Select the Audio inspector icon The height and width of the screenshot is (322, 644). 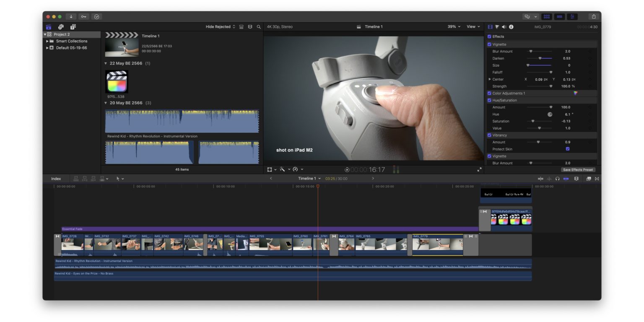504,26
